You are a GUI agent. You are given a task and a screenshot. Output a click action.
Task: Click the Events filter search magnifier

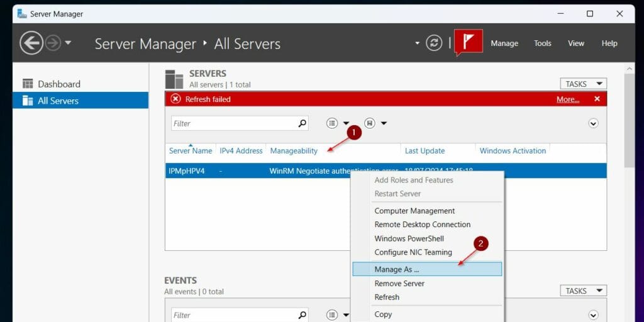point(302,315)
